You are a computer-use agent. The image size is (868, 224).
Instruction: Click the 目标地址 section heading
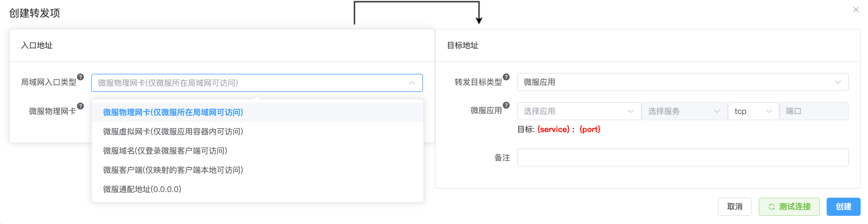coord(462,46)
